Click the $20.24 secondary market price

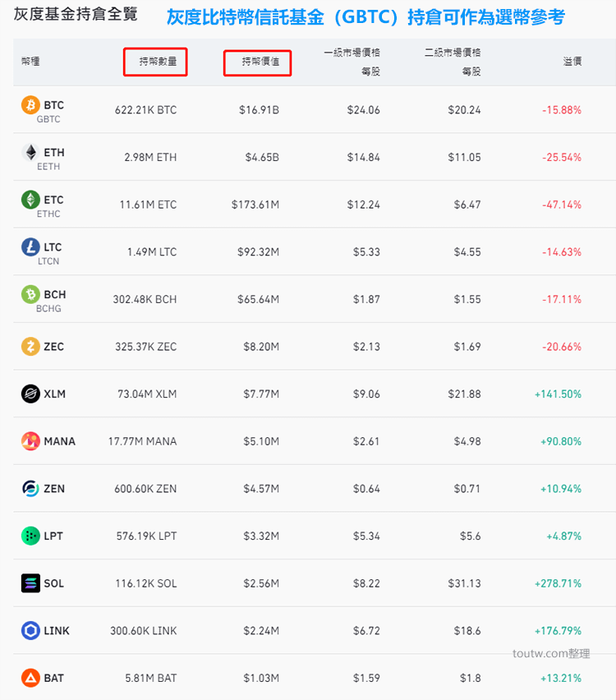click(464, 110)
